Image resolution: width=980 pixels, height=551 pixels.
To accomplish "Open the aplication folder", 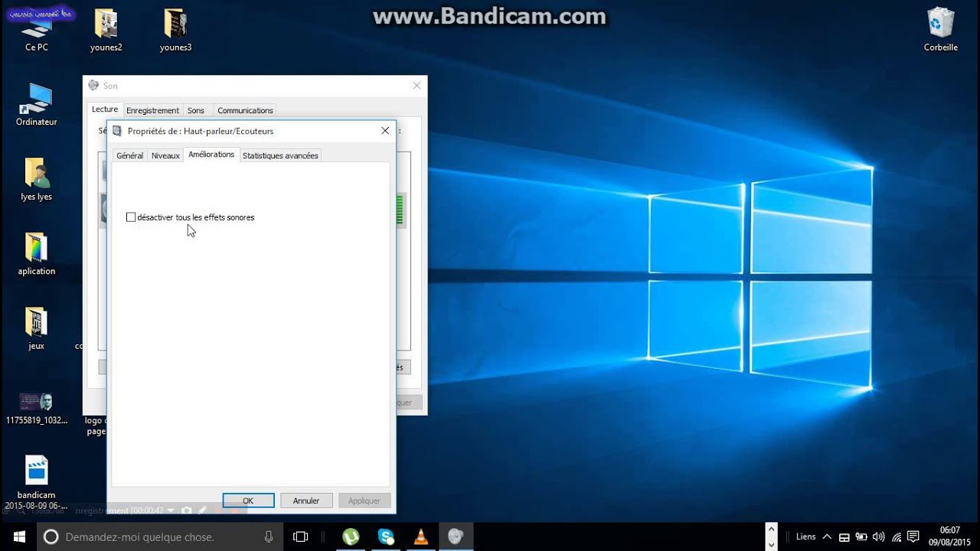I will tap(36, 254).
